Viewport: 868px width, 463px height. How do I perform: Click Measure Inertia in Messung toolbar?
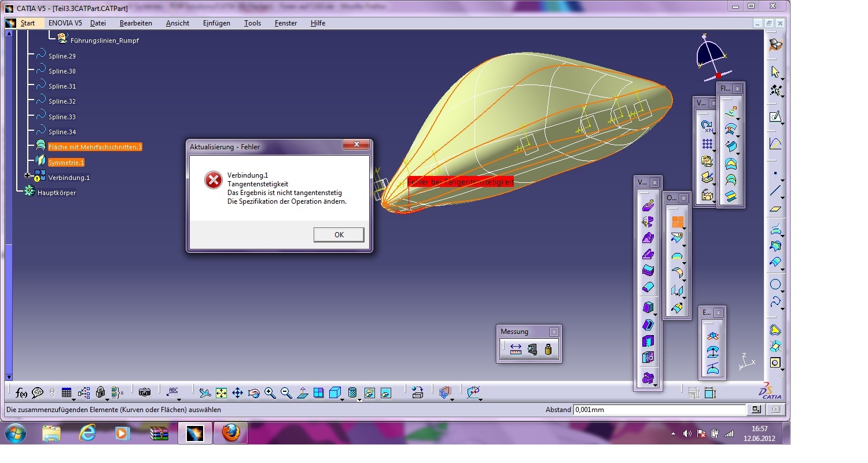coord(548,349)
